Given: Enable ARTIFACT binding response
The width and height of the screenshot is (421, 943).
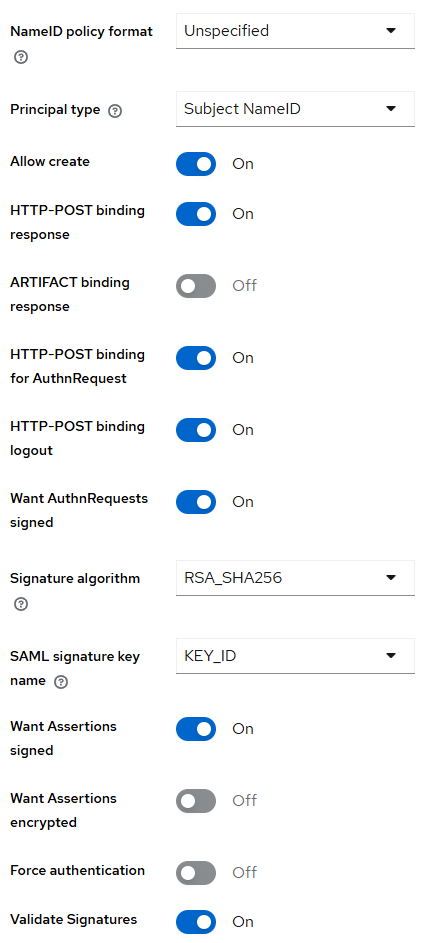Looking at the screenshot, I should [x=196, y=286].
